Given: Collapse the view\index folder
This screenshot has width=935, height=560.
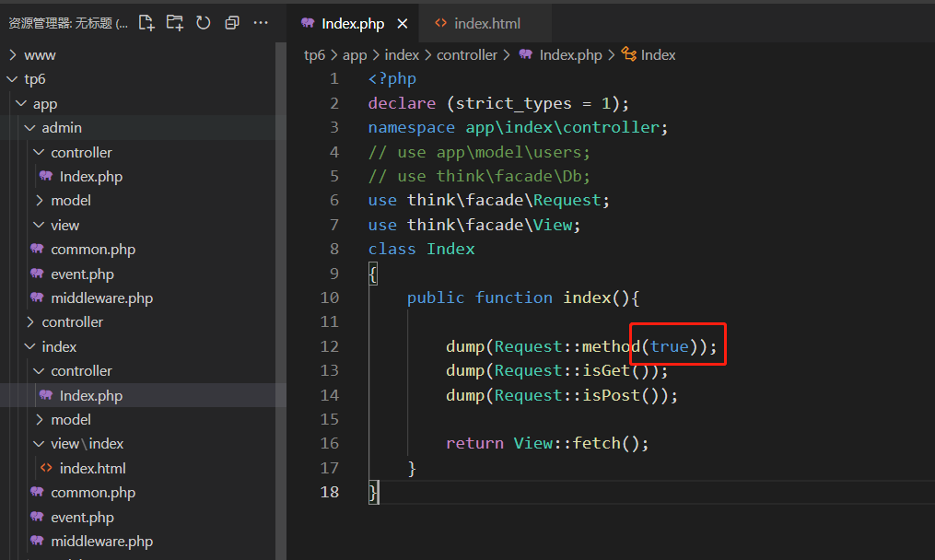Looking at the screenshot, I should [x=143, y=444].
